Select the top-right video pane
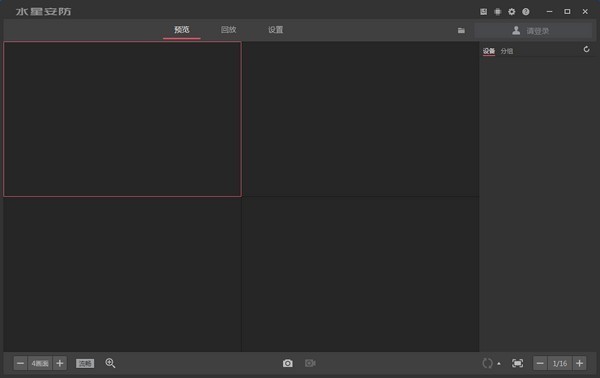The image size is (600, 378). tap(360, 119)
